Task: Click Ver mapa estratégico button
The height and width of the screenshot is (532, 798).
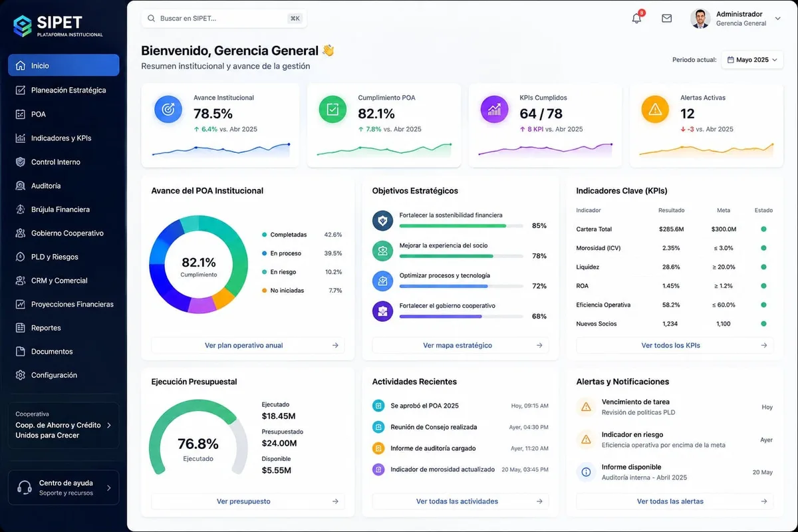Action: pos(460,346)
